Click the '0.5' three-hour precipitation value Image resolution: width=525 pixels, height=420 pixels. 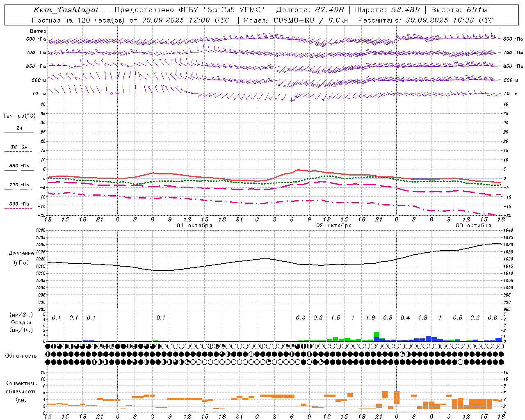[x=457, y=318]
